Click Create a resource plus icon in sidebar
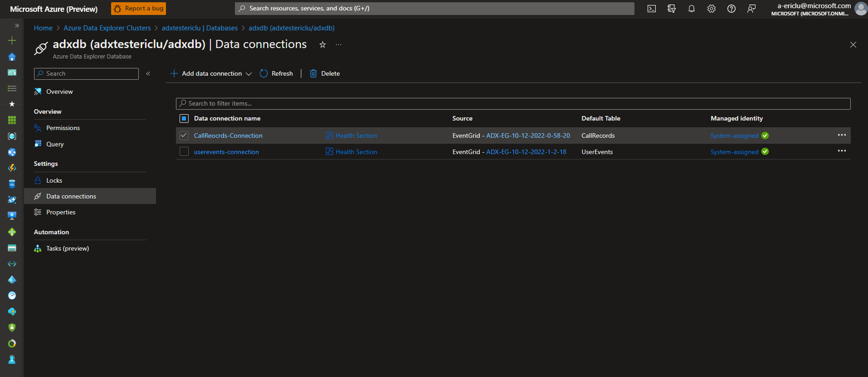This screenshot has width=868, height=377. click(x=12, y=41)
